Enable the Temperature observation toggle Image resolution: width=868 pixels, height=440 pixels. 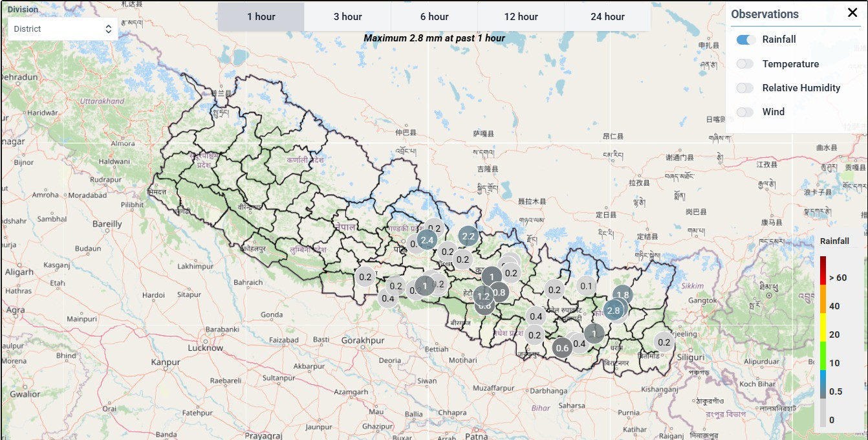[x=745, y=63]
